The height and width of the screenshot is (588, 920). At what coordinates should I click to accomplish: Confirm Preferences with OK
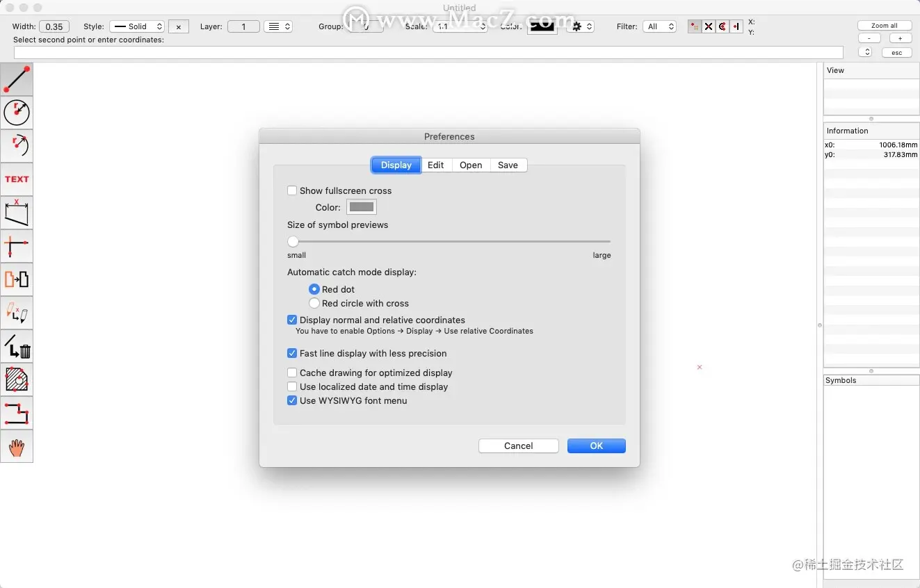click(597, 446)
